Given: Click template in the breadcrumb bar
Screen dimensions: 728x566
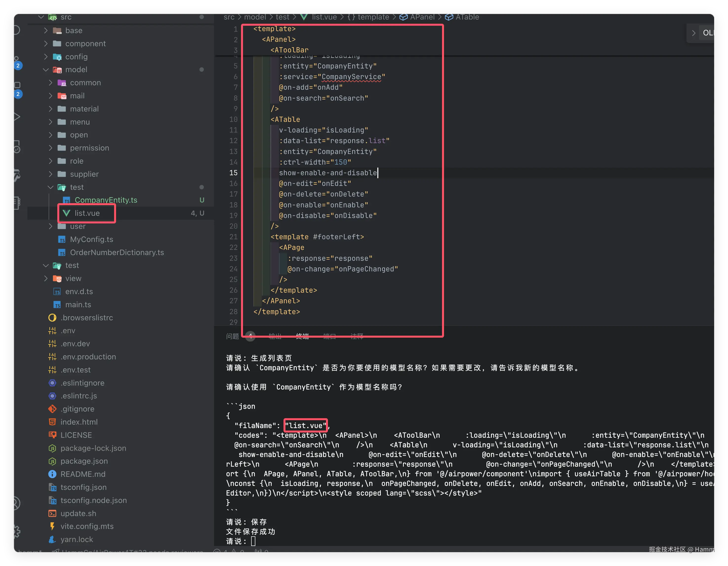Looking at the screenshot, I should point(373,17).
